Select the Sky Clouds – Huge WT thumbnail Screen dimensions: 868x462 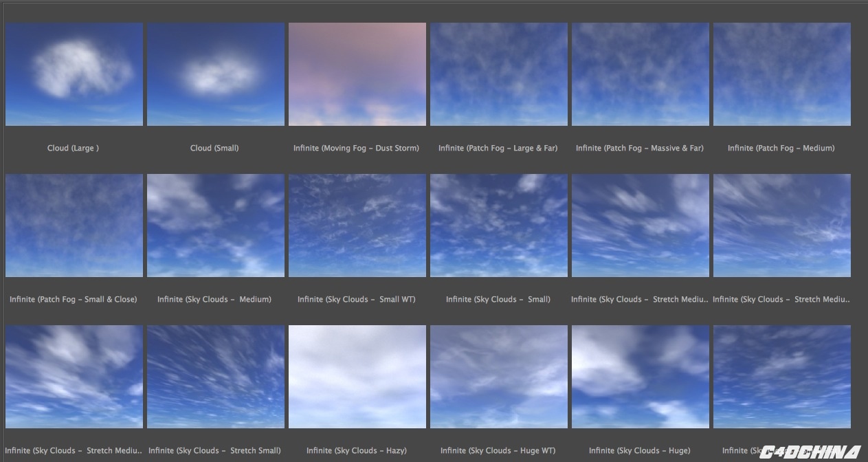click(499, 377)
